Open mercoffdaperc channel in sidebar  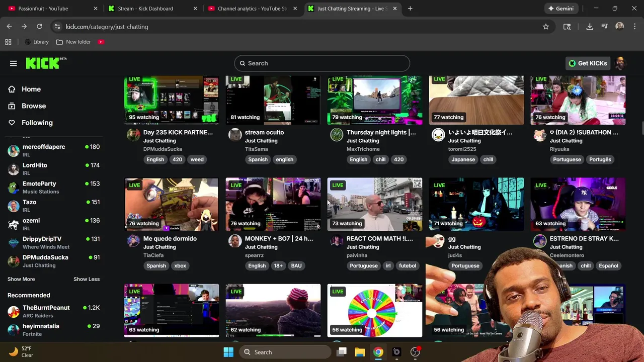[53, 150]
